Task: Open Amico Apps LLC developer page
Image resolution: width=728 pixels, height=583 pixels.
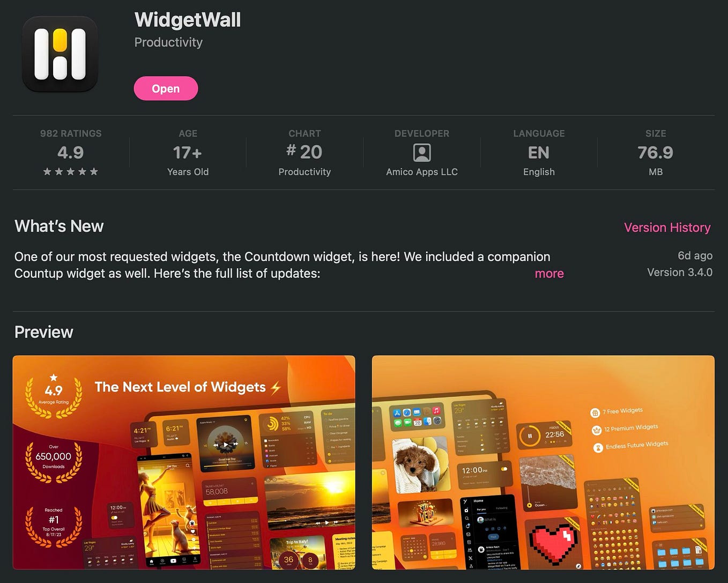Action: click(422, 172)
